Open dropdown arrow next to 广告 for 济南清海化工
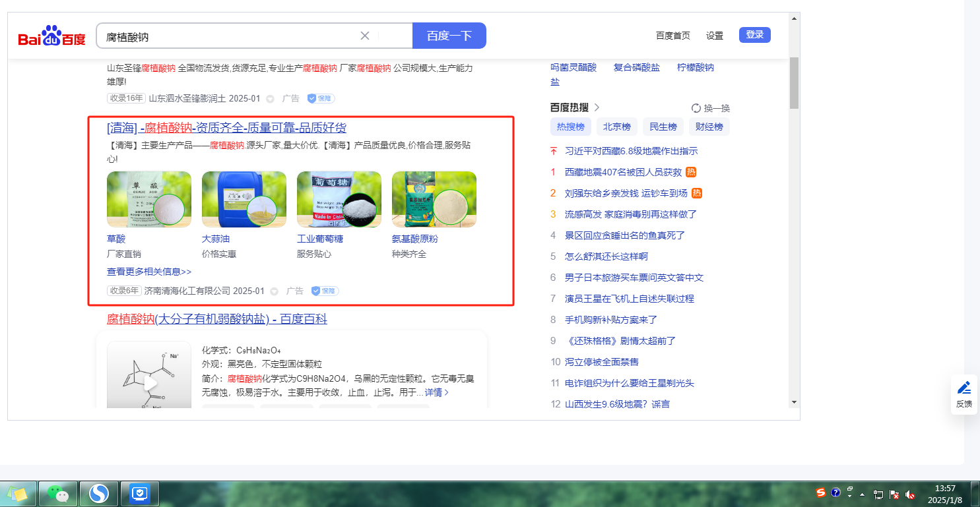Screen dimensions: 980x507 (x=271, y=291)
